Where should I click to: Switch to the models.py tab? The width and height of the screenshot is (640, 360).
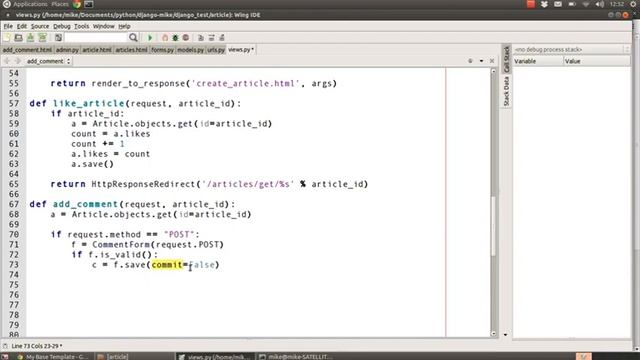(190, 50)
